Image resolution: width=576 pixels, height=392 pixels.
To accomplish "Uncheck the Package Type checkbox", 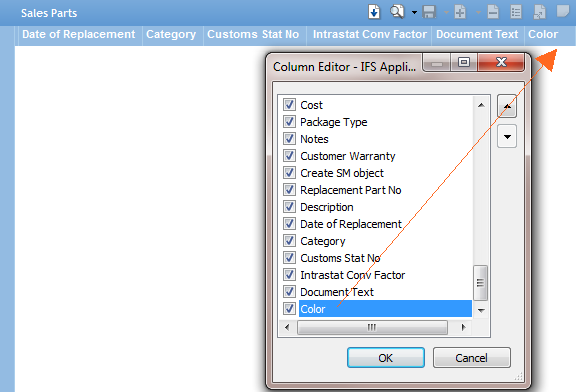I will click(x=289, y=122).
